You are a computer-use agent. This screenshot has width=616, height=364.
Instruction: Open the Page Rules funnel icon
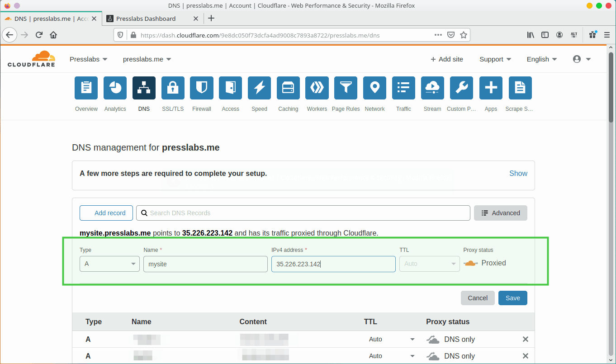tap(346, 88)
